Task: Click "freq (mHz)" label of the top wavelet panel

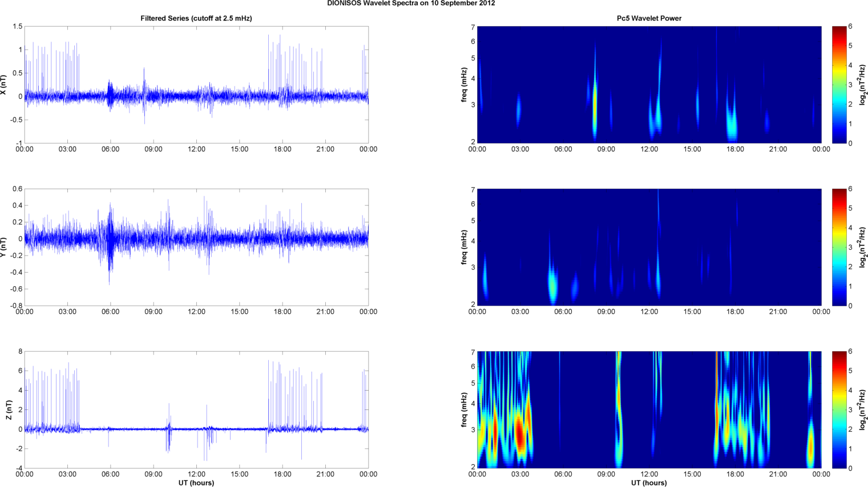Action: click(x=464, y=85)
